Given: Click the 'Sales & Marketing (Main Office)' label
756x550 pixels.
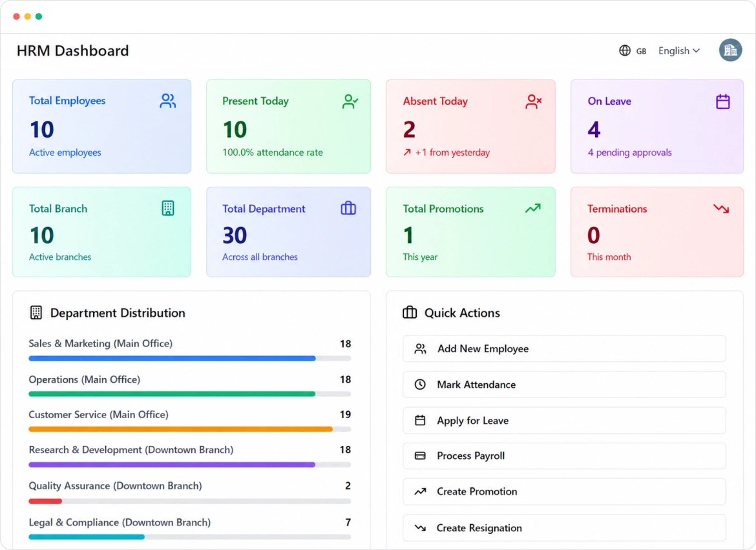Looking at the screenshot, I should coord(100,344).
